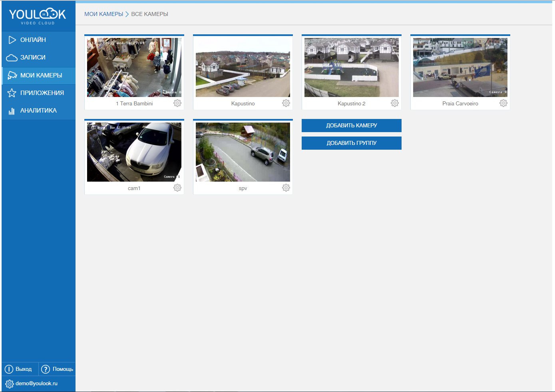Open settings gear for 1 Terra Bambini
Viewport: 555px width, 392px height.
click(177, 103)
